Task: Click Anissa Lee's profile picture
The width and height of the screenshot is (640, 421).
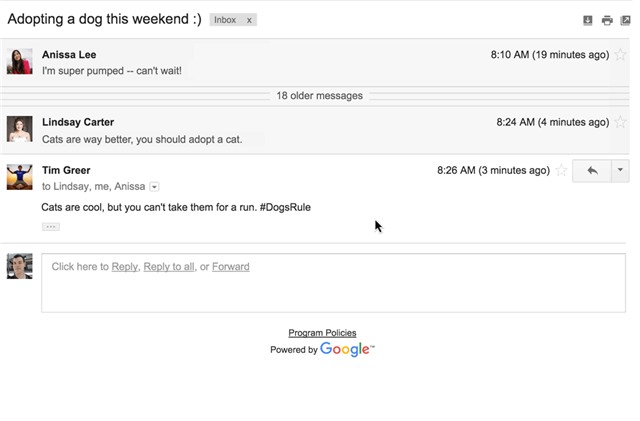Action: click(x=19, y=62)
